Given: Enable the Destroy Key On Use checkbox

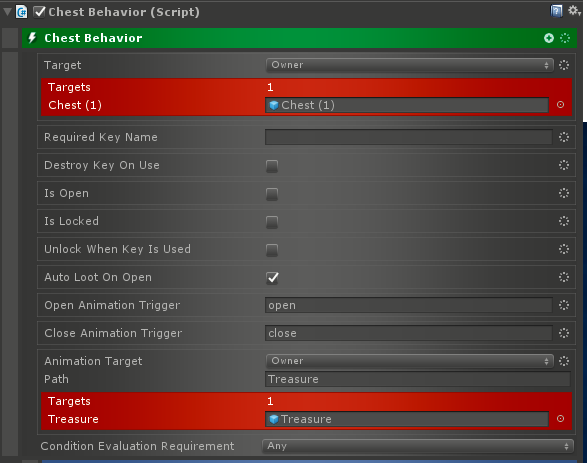Looking at the screenshot, I should (272, 166).
